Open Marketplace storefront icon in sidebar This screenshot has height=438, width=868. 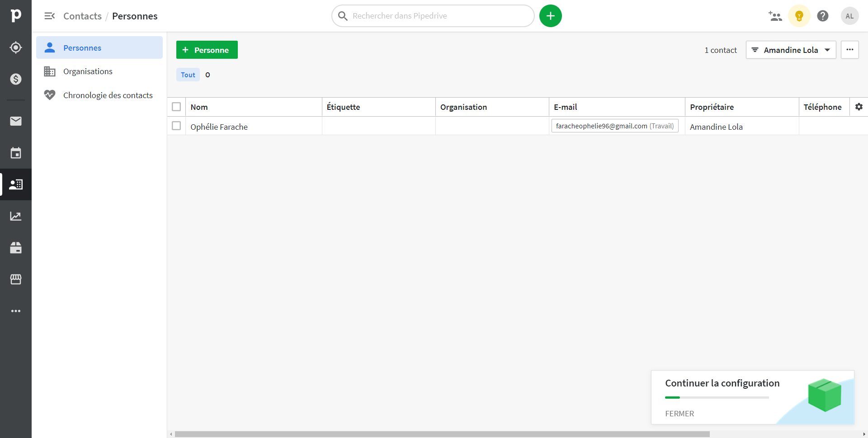coord(16,279)
